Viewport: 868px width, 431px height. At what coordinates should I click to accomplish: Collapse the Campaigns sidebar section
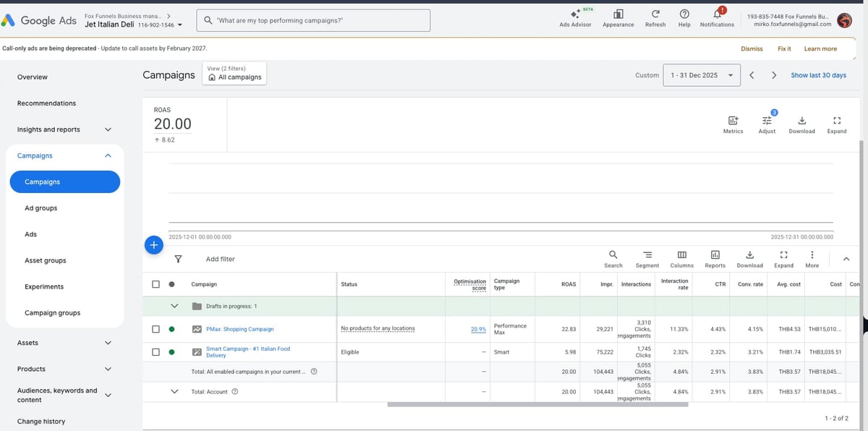pyautogui.click(x=108, y=155)
